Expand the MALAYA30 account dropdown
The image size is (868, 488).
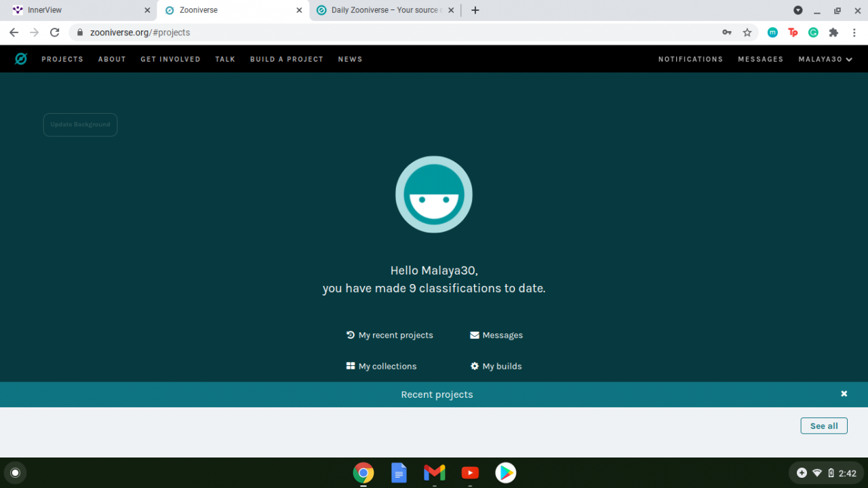pos(825,59)
